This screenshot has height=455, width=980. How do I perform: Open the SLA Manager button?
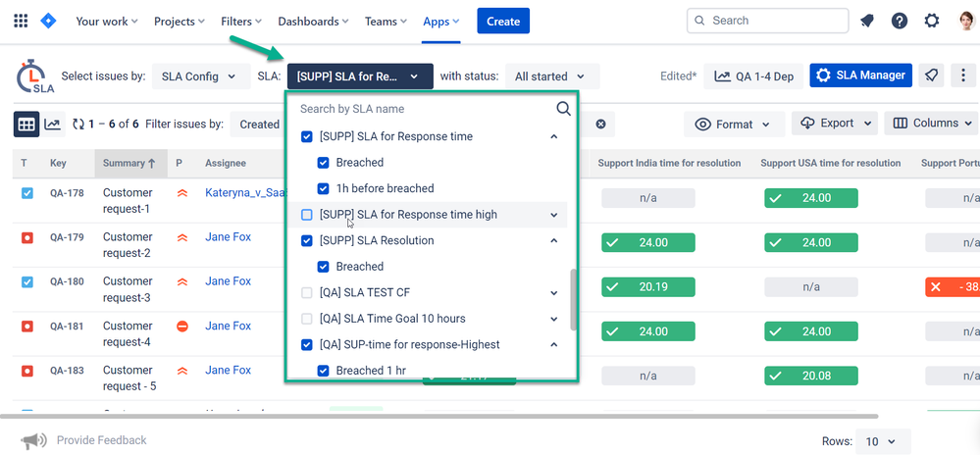pyautogui.click(x=860, y=76)
